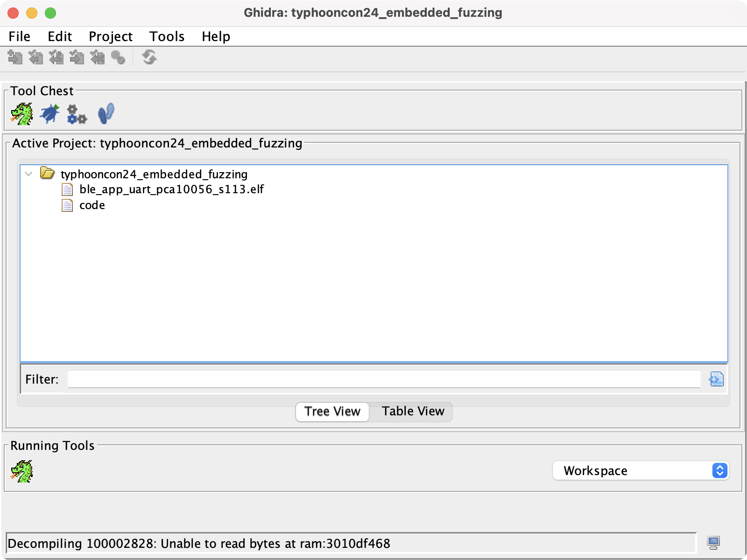Click the Find Checkouts toolbar icon
This screenshot has width=747, height=560.
tap(118, 57)
